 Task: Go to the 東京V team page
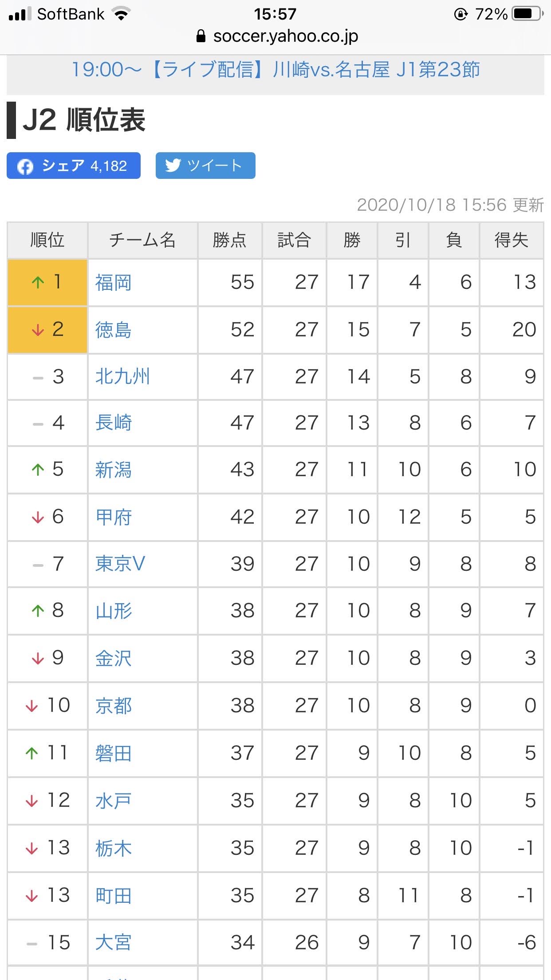coord(120,564)
